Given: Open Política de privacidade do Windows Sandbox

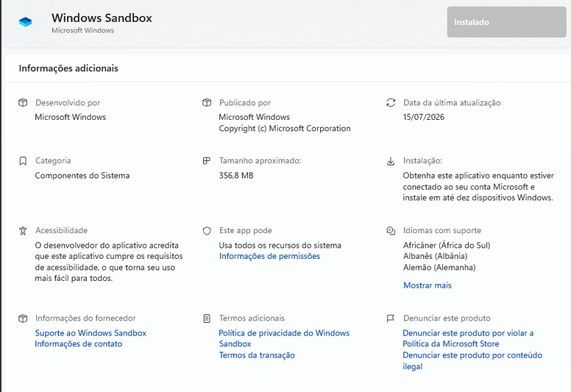Looking at the screenshot, I should pos(284,338).
